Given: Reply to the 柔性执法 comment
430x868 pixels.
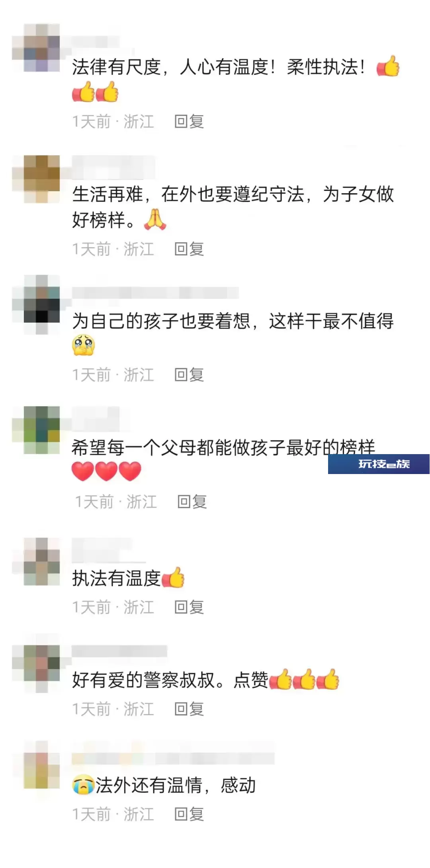Looking at the screenshot, I should point(189,121).
